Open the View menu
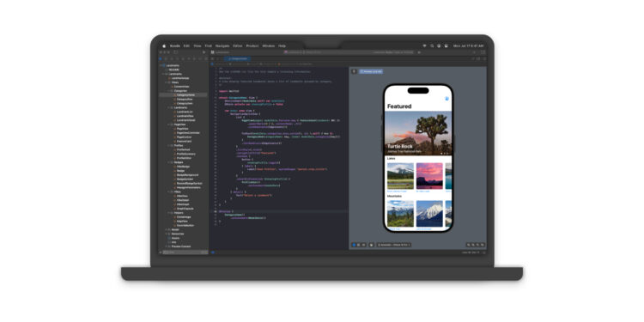The image size is (644, 322). click(197, 46)
